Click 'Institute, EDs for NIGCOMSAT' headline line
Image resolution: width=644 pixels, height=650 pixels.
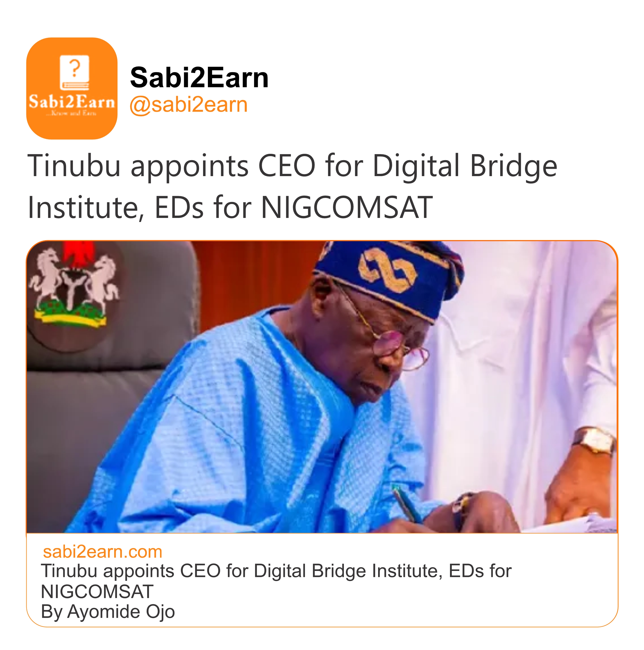[x=230, y=207]
